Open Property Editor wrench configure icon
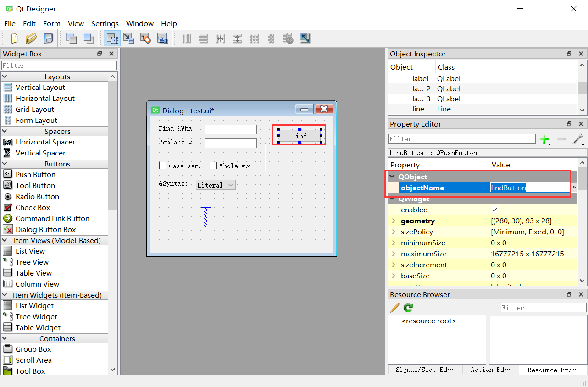Screen dimensions: 588x387 click(579, 139)
